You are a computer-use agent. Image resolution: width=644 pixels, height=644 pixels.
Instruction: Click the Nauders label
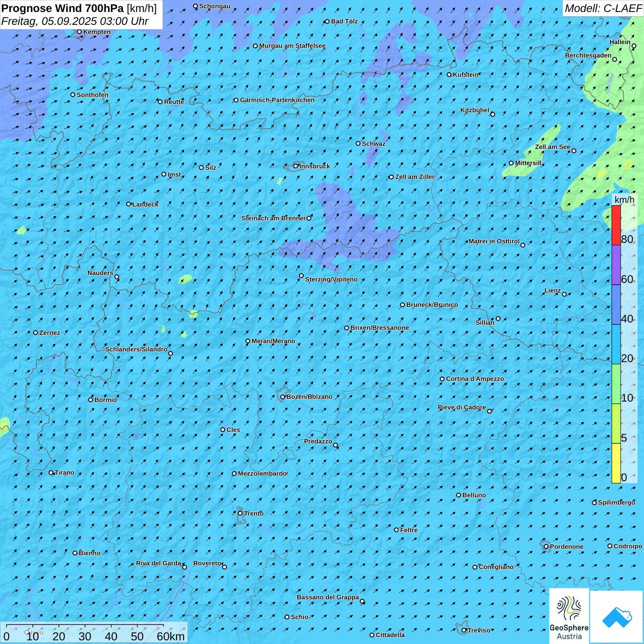[x=100, y=273]
